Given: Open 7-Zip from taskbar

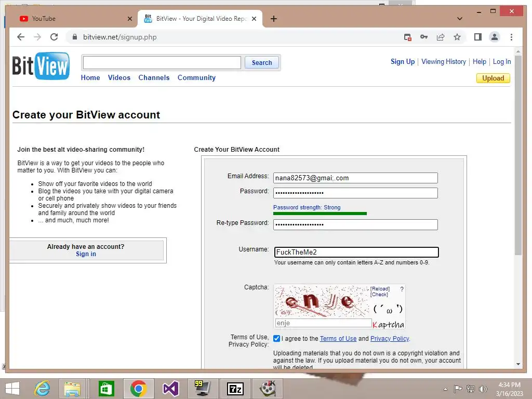Looking at the screenshot, I should 235,389.
